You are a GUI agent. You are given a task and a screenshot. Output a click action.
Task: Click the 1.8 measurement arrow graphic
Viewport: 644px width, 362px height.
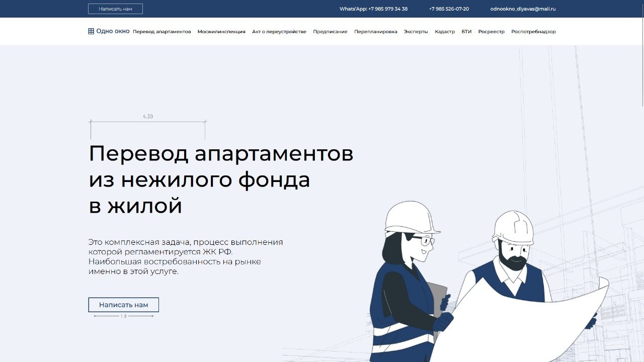coord(124,317)
